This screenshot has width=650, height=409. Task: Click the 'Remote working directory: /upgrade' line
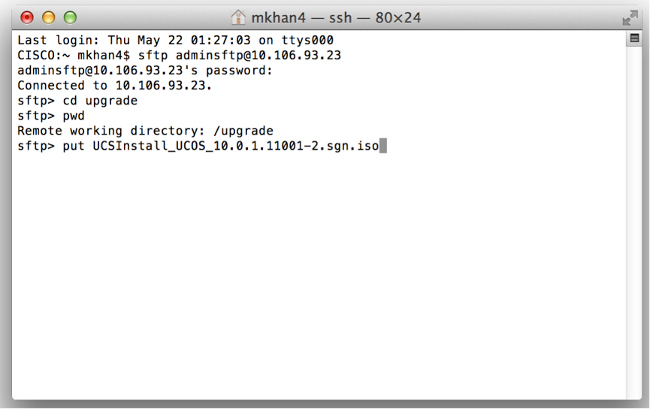(x=146, y=131)
